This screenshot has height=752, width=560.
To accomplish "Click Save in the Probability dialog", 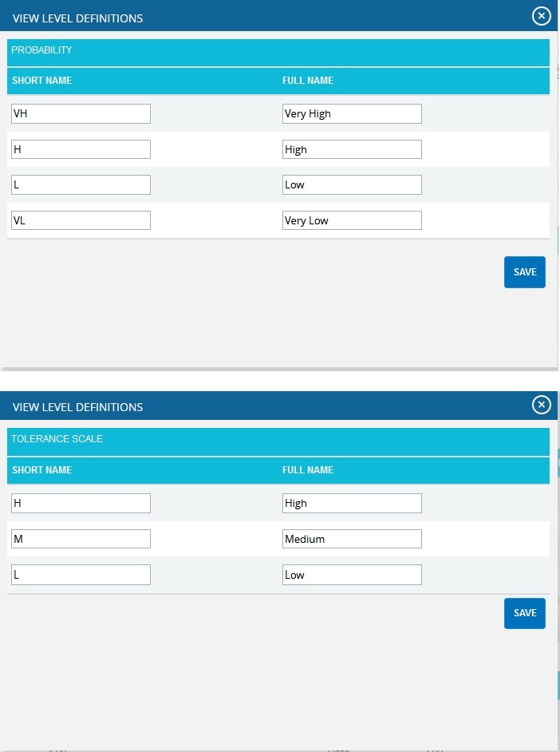I will [525, 272].
